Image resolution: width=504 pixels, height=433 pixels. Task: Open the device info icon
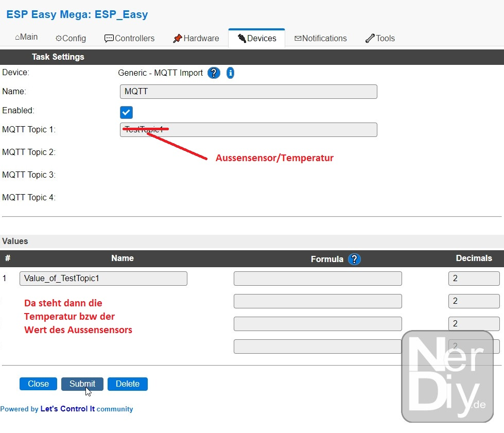(230, 73)
